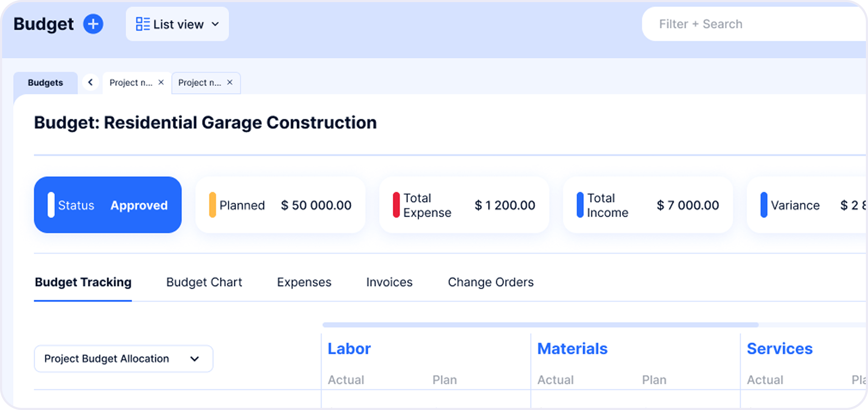Click the blue Total Income indicator bar
Screen dimensions: 868x410
coord(580,205)
